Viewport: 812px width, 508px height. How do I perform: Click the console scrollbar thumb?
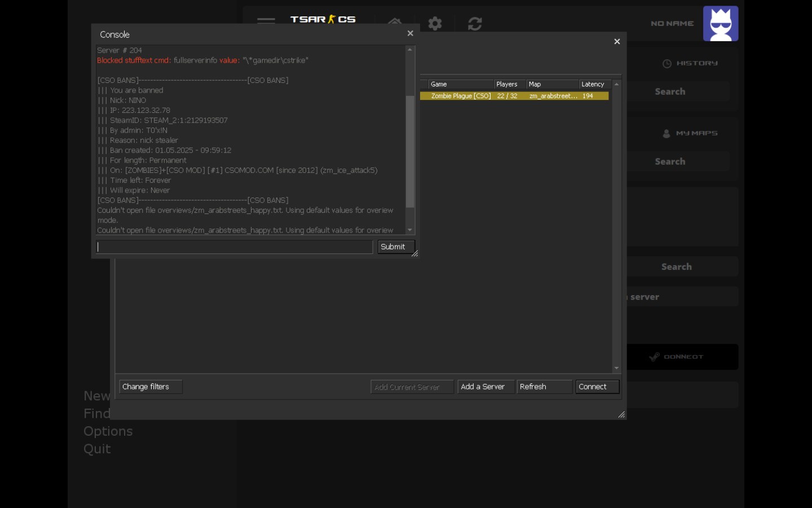point(410,151)
